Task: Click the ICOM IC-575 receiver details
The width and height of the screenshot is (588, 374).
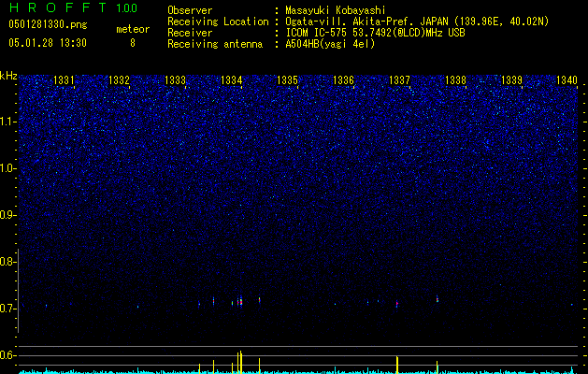Action: (375, 33)
